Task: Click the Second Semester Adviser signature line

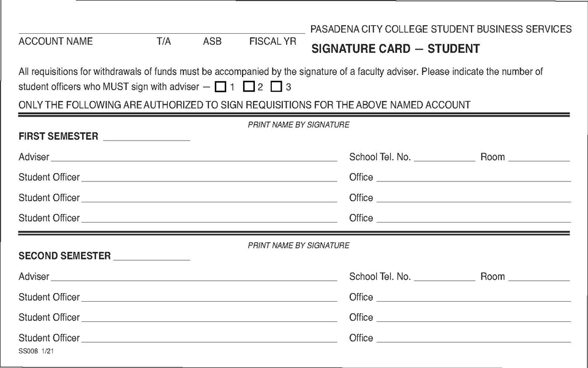Action: click(x=194, y=276)
